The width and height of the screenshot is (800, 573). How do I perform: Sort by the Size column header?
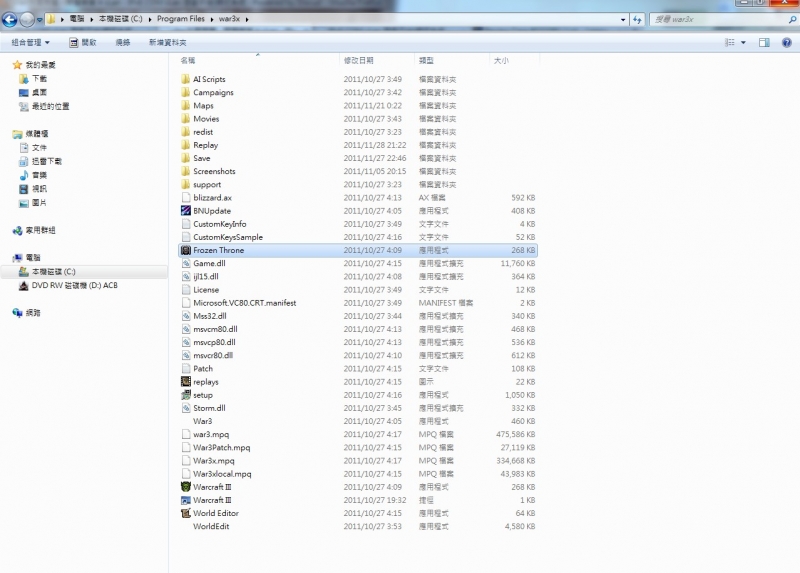tap(514, 60)
